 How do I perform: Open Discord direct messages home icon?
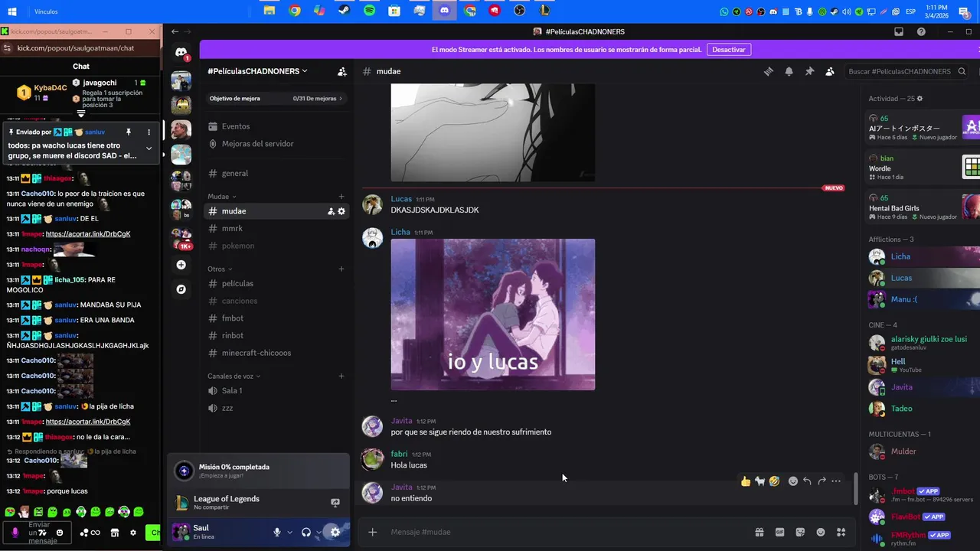pos(181,52)
